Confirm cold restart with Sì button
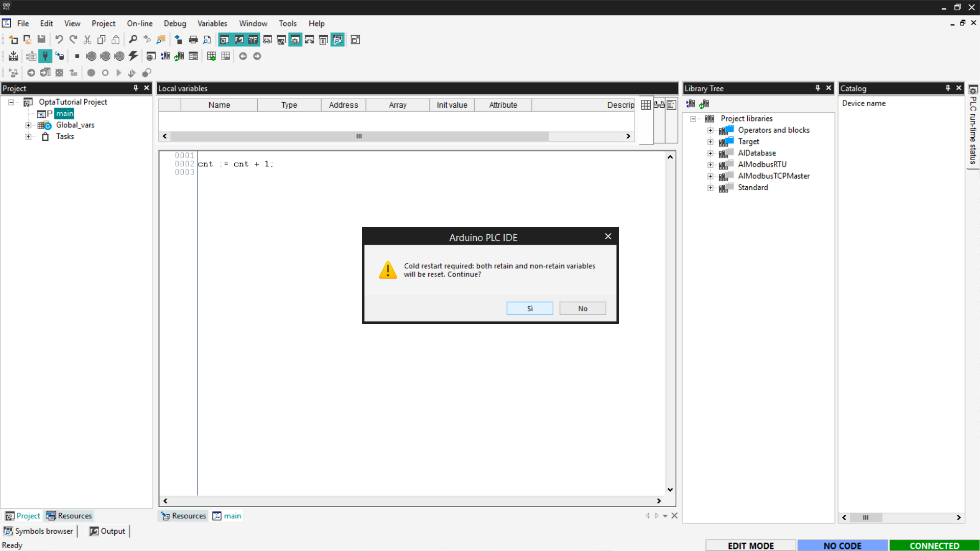 tap(529, 308)
